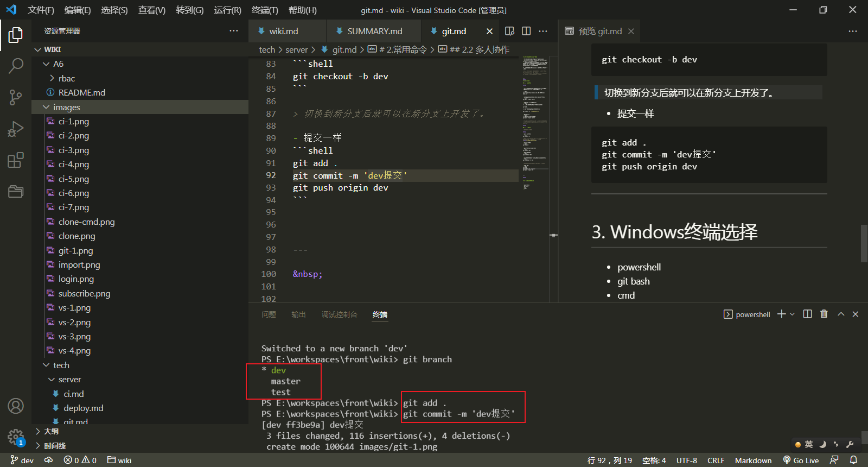The height and width of the screenshot is (467, 868).
Task: Open the Project Manager folder icon in activity bar
Action: pos(16,192)
